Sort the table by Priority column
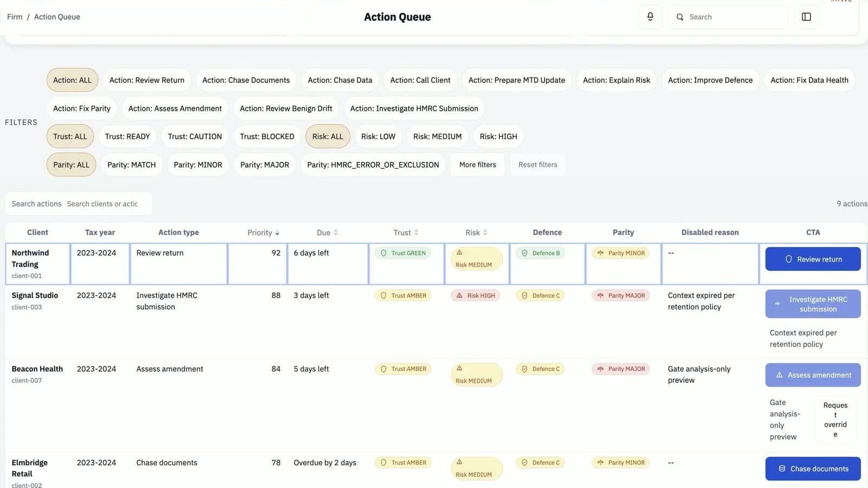868x488 pixels. click(x=263, y=233)
